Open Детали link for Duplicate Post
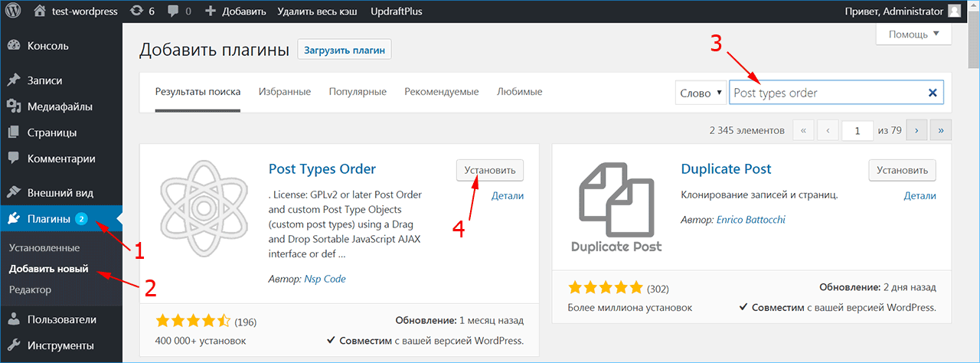The width and height of the screenshot is (980, 363). point(920,196)
